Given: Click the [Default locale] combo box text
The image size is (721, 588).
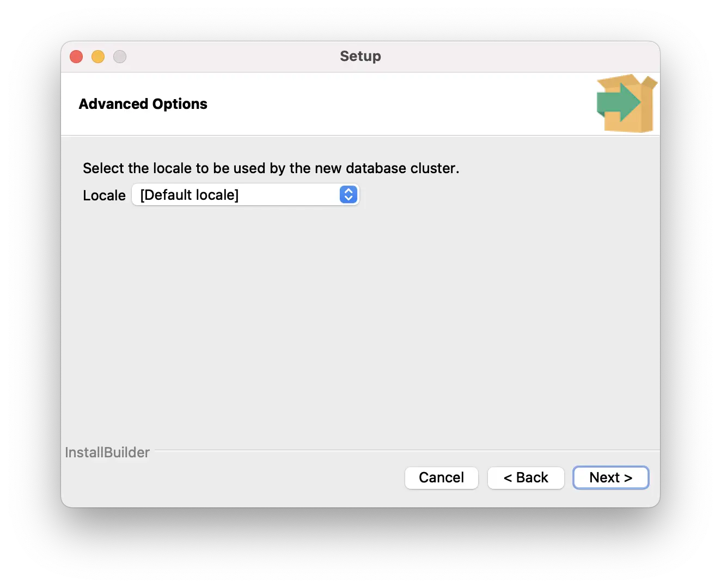Looking at the screenshot, I should (x=189, y=195).
